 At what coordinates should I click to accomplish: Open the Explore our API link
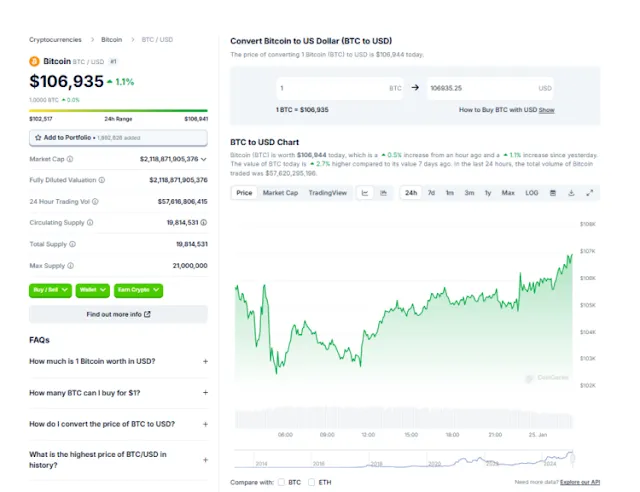(579, 482)
